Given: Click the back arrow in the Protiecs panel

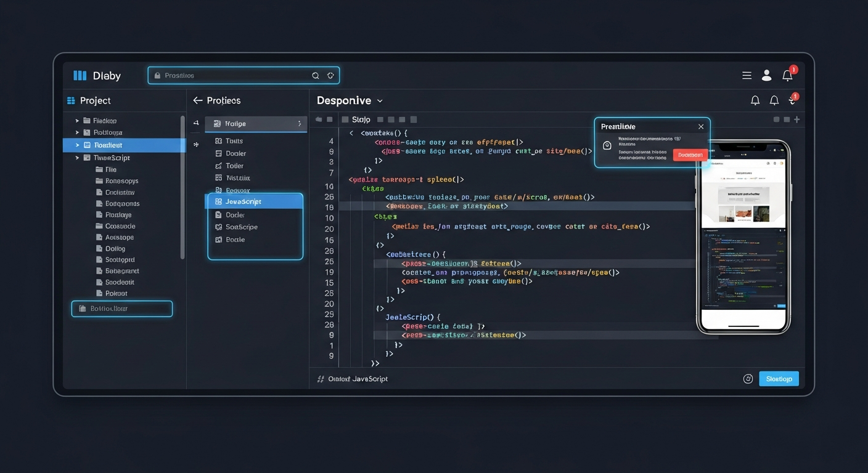Looking at the screenshot, I should point(197,100).
